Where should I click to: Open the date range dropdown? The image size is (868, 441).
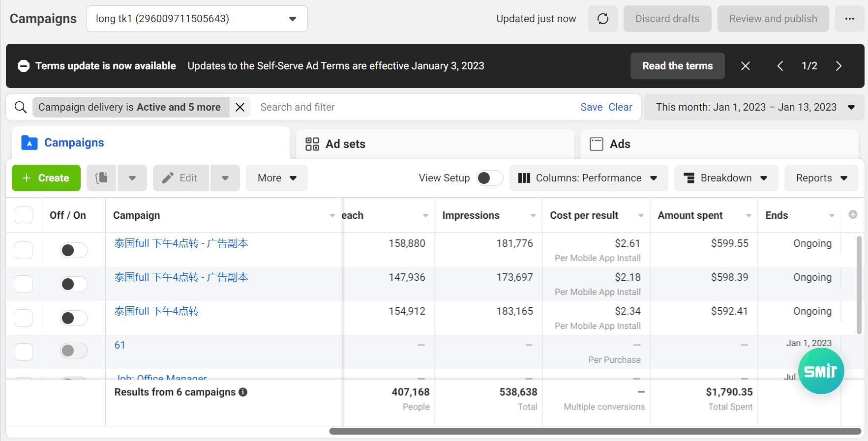(754, 107)
